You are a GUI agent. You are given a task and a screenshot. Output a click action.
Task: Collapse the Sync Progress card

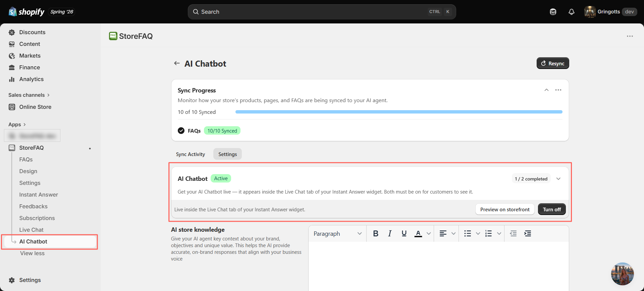click(x=546, y=90)
